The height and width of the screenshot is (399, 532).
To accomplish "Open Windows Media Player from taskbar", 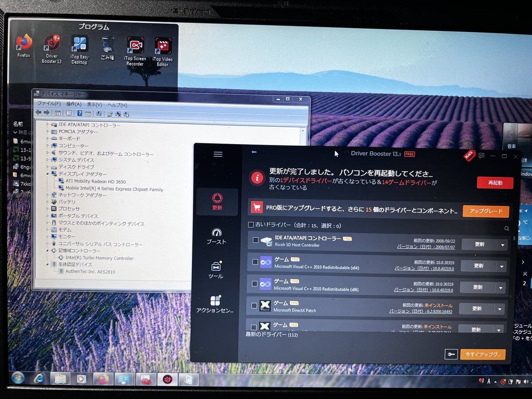I will [81, 379].
